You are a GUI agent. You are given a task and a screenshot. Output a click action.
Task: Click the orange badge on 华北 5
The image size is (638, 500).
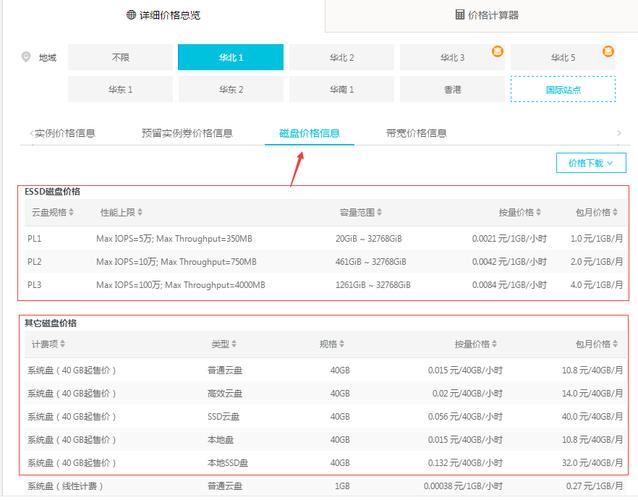[x=608, y=51]
